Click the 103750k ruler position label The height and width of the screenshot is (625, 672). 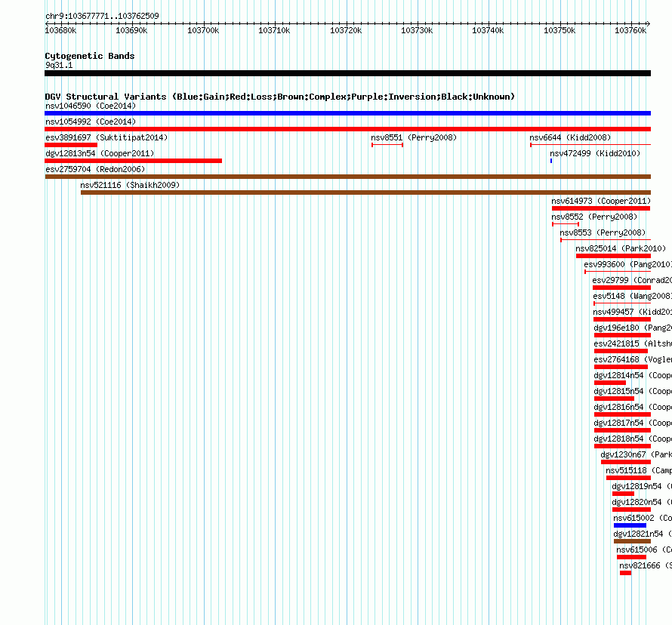point(559,30)
